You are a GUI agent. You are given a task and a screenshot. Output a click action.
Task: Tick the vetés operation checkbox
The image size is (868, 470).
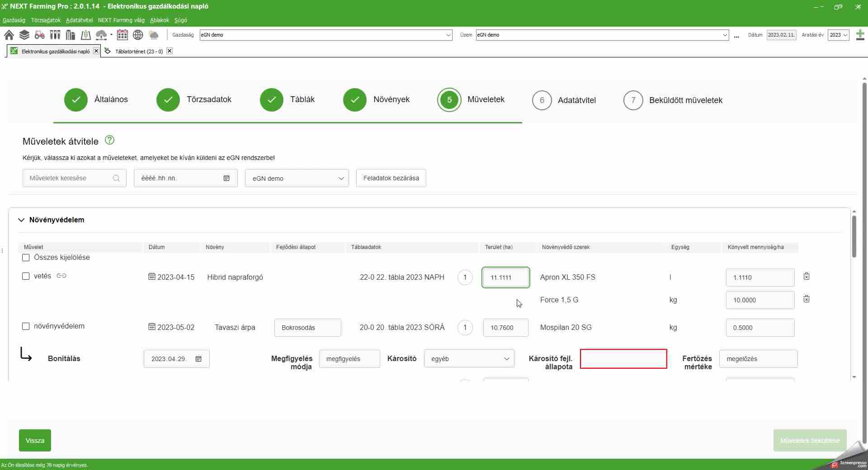pyautogui.click(x=26, y=276)
